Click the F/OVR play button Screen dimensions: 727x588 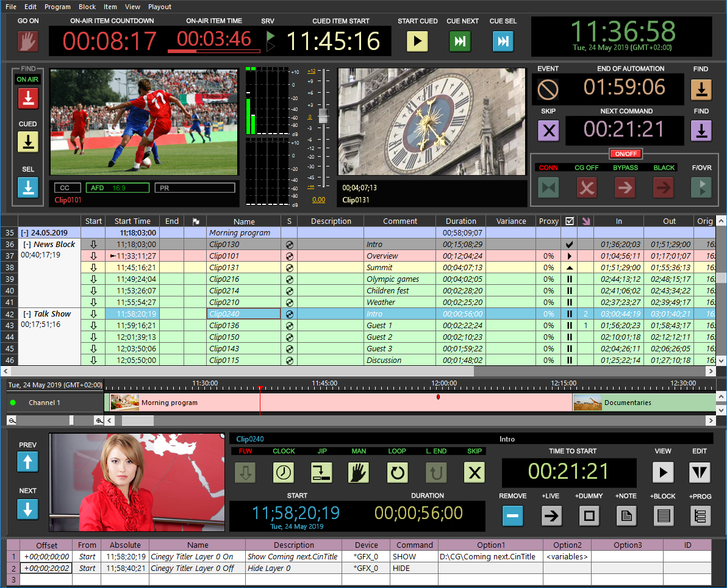point(701,188)
